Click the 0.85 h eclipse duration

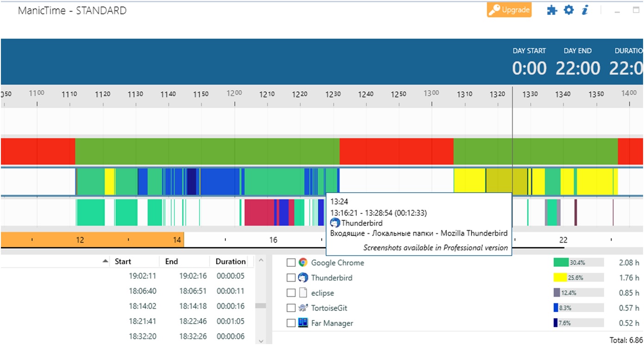[629, 293]
